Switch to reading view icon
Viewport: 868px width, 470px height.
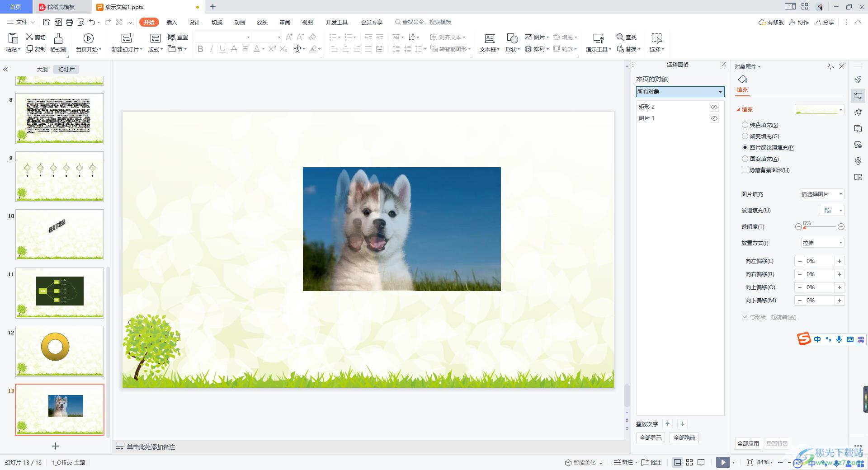pyautogui.click(x=701, y=462)
